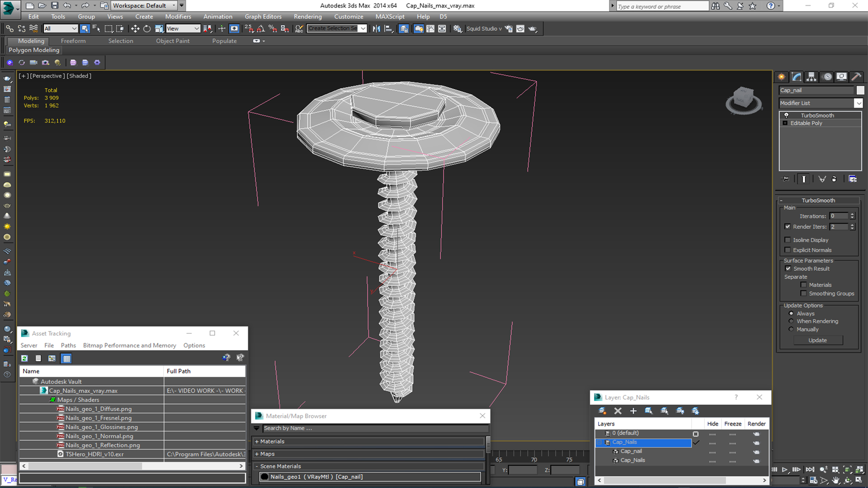Click the Pan View hand icon
Viewport: 868px width, 488px height.
pos(835,481)
